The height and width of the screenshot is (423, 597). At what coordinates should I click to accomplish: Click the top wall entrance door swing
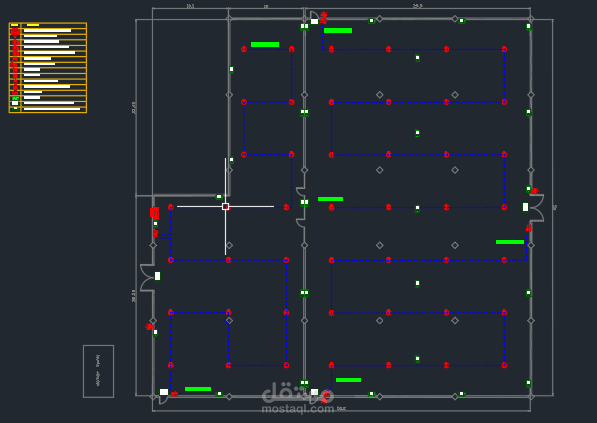314,15
